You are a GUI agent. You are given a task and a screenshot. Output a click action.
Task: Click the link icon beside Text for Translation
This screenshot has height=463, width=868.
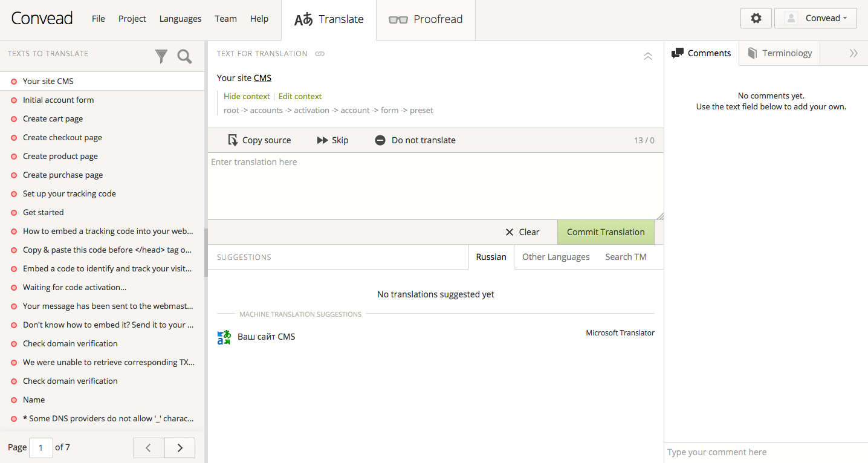(x=320, y=54)
